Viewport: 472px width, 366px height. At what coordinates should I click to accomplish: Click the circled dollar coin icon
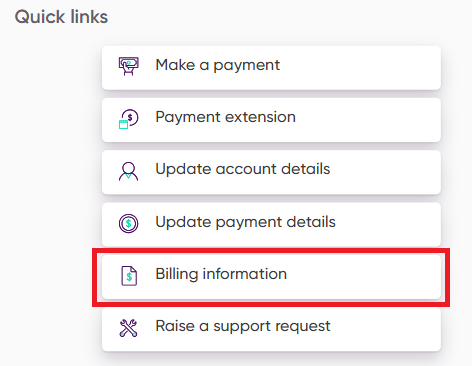click(x=128, y=223)
